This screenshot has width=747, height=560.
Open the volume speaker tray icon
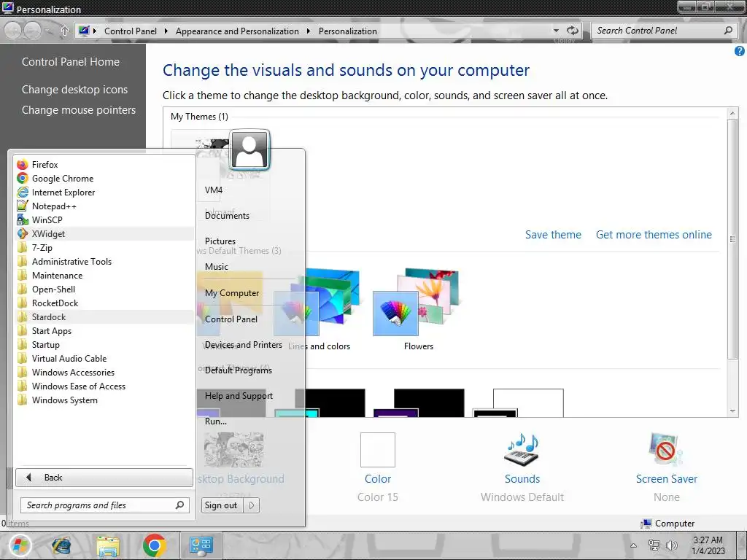(x=672, y=545)
